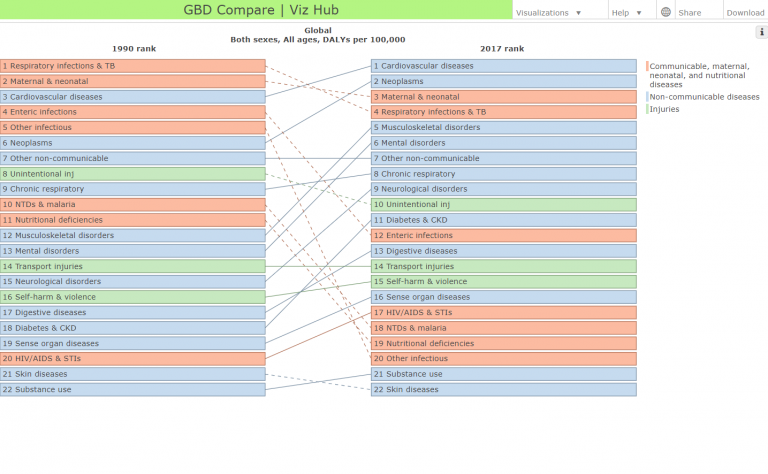Select 2017 rank Cardiovascular diseases bar

[503, 66]
